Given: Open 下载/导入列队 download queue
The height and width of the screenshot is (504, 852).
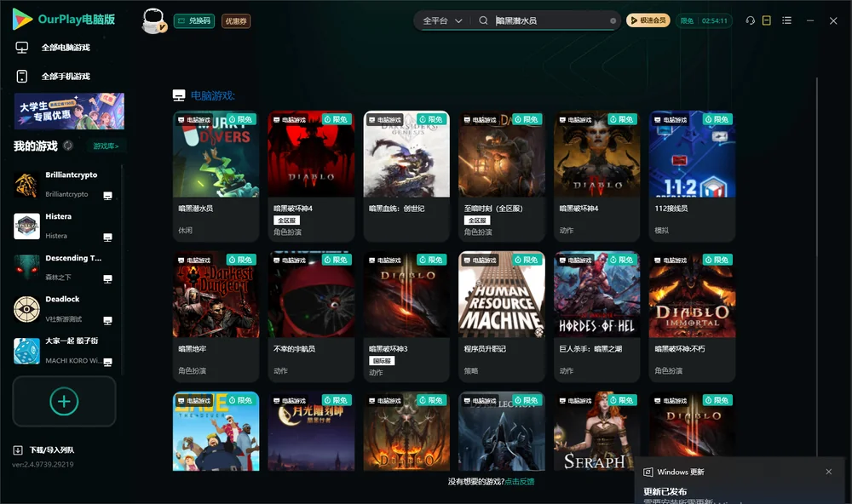Looking at the screenshot, I should [52, 450].
